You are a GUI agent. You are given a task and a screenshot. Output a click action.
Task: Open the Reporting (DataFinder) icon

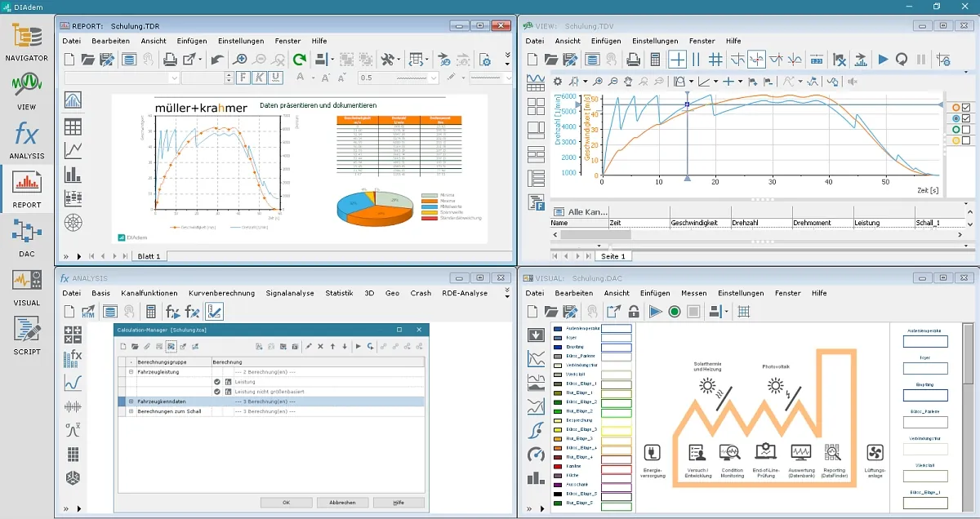point(833,452)
